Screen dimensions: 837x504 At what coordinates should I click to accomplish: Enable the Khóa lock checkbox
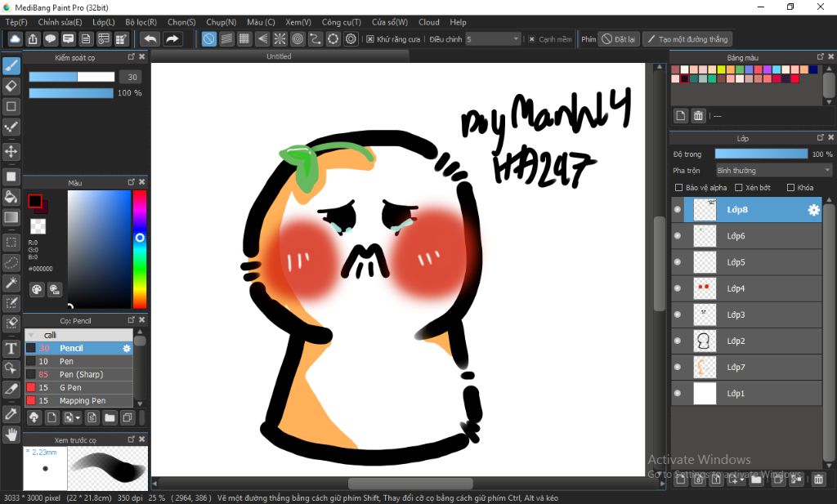pyautogui.click(x=790, y=188)
